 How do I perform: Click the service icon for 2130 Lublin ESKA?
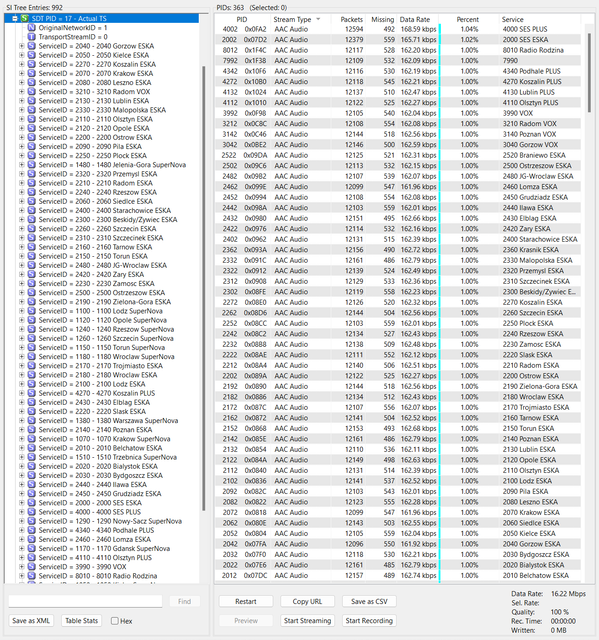coord(31,101)
